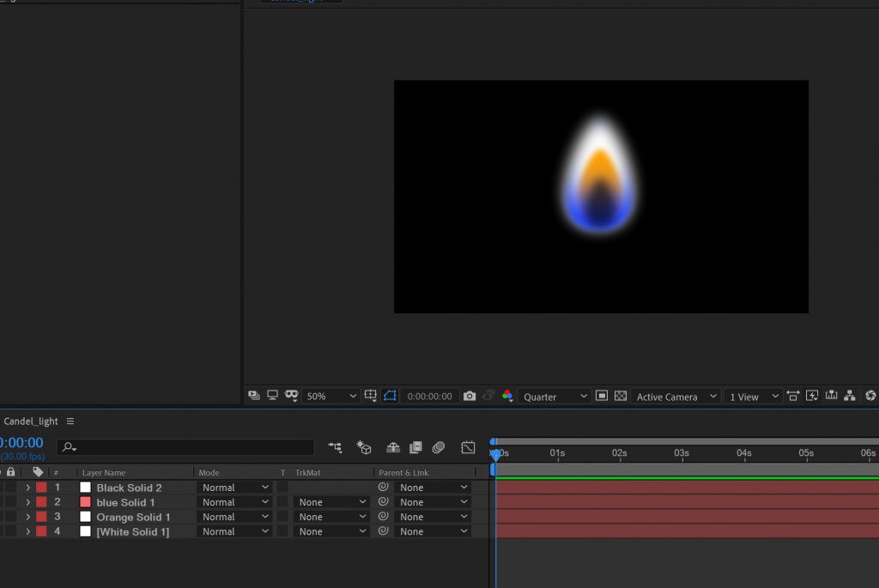Open Fast Previews options
Viewport: 879px width, 588px height.
812,396
